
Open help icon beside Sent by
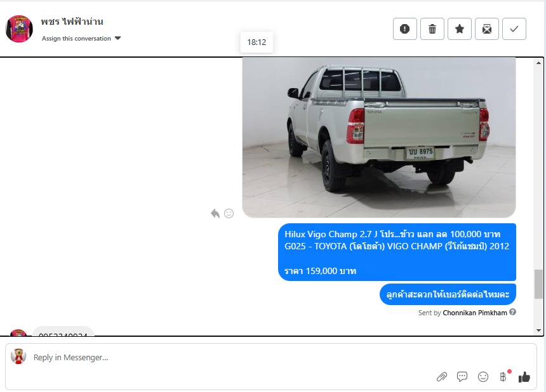point(512,312)
